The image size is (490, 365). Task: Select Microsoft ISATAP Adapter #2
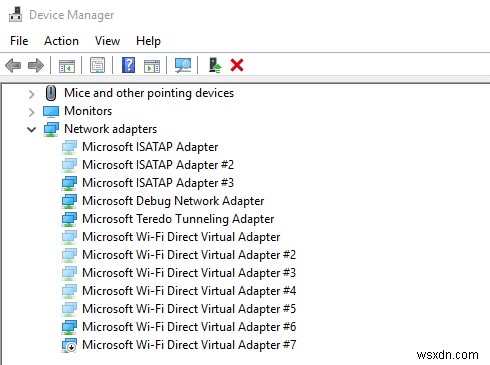tap(158, 165)
